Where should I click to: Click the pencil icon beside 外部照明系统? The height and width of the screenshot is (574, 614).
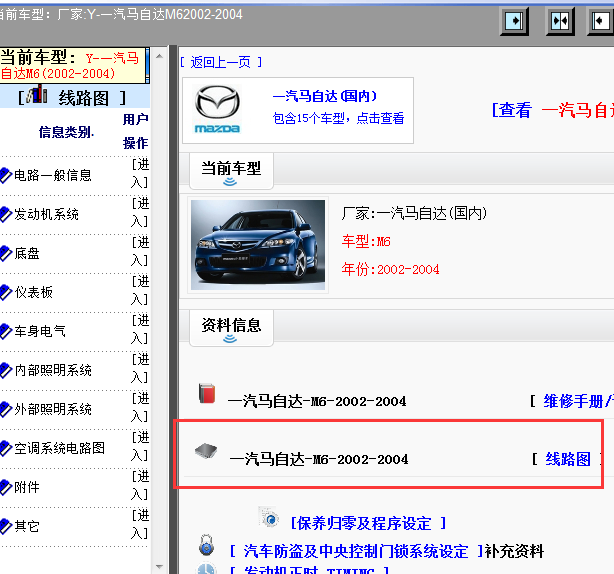click(x=6, y=409)
